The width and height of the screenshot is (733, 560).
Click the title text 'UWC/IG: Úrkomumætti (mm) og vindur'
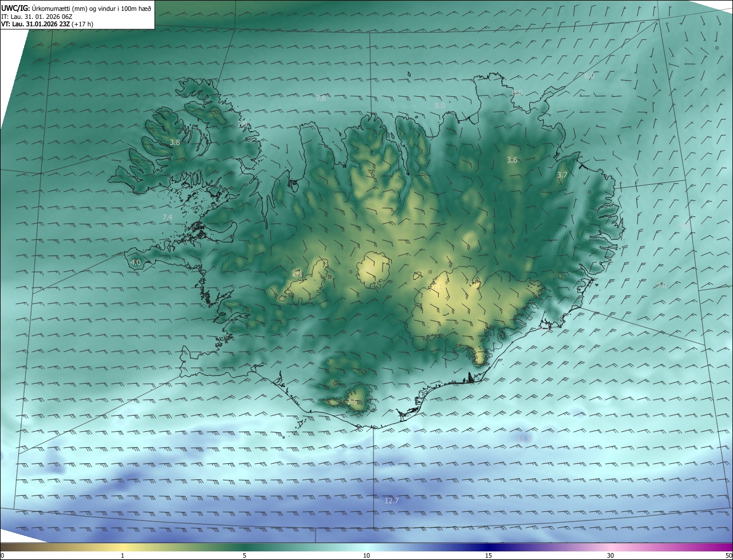coord(76,8)
